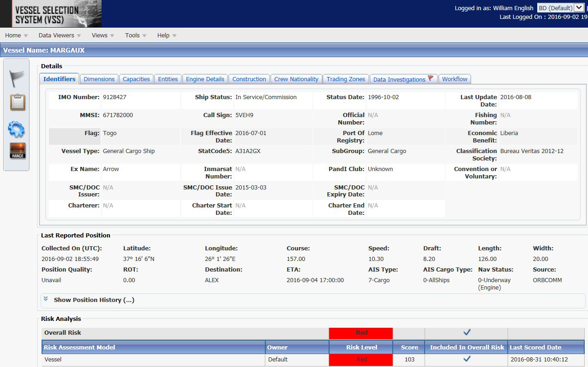Sort by Risk Level column header
588x367 pixels.
[x=361, y=347]
